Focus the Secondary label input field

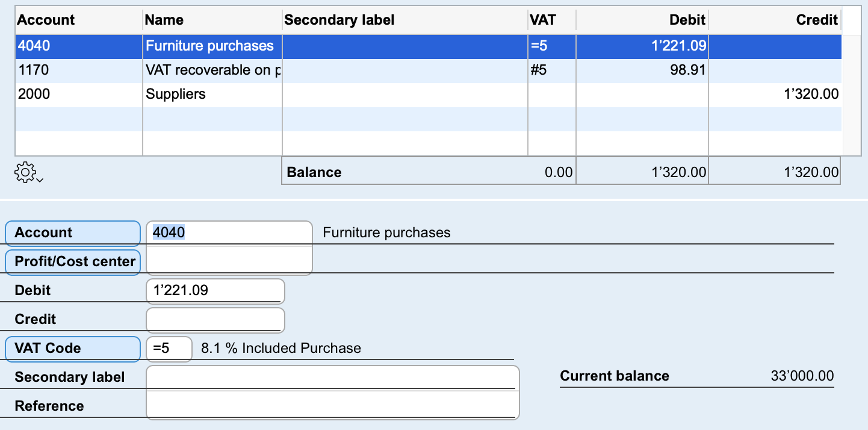tap(332, 378)
